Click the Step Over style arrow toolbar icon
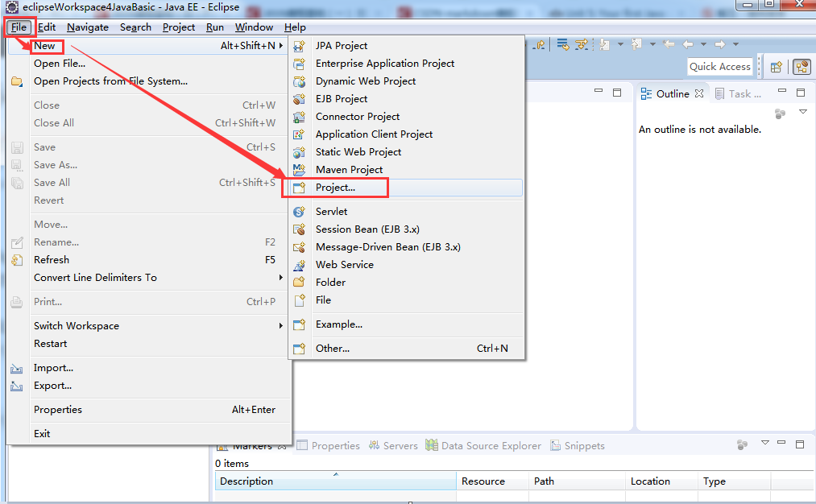This screenshot has height=504, width=816. coord(540,45)
